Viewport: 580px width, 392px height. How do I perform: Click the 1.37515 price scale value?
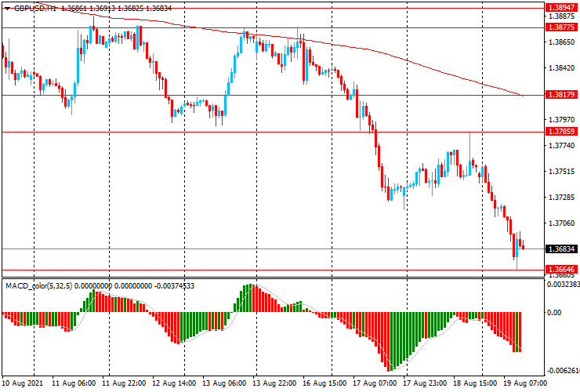(x=562, y=172)
